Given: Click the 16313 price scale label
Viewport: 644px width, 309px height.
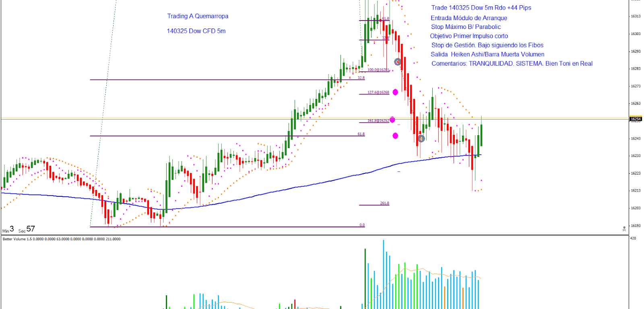Looking at the screenshot, I should (636, 16).
